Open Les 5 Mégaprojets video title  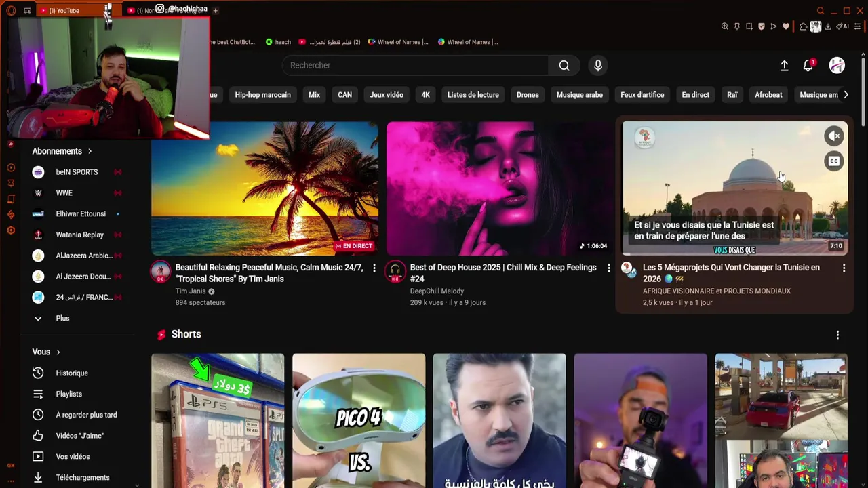click(731, 273)
